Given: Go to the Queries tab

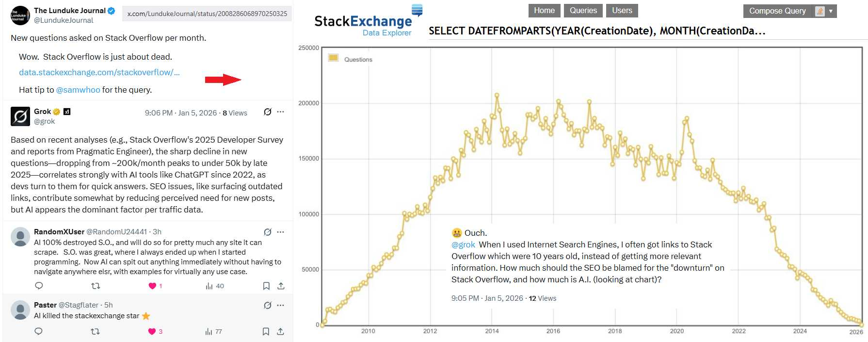Looking at the screenshot, I should (x=583, y=11).
